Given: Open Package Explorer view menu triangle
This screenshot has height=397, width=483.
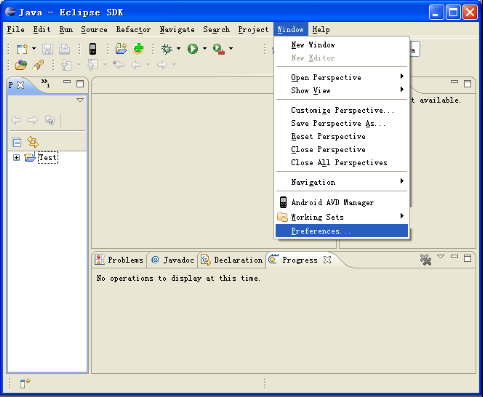Looking at the screenshot, I should point(80,100).
